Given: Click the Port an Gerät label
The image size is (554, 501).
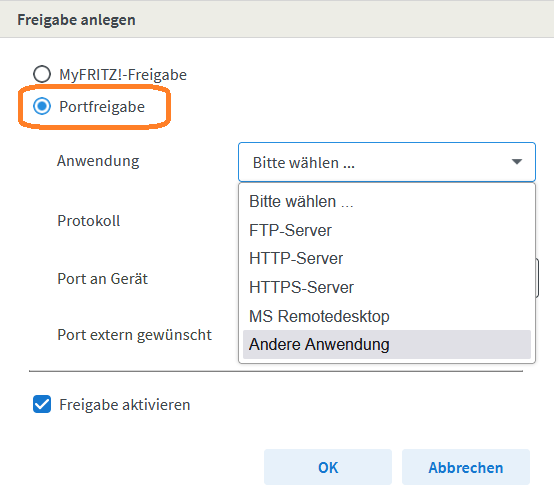Looking at the screenshot, I should [x=102, y=279].
